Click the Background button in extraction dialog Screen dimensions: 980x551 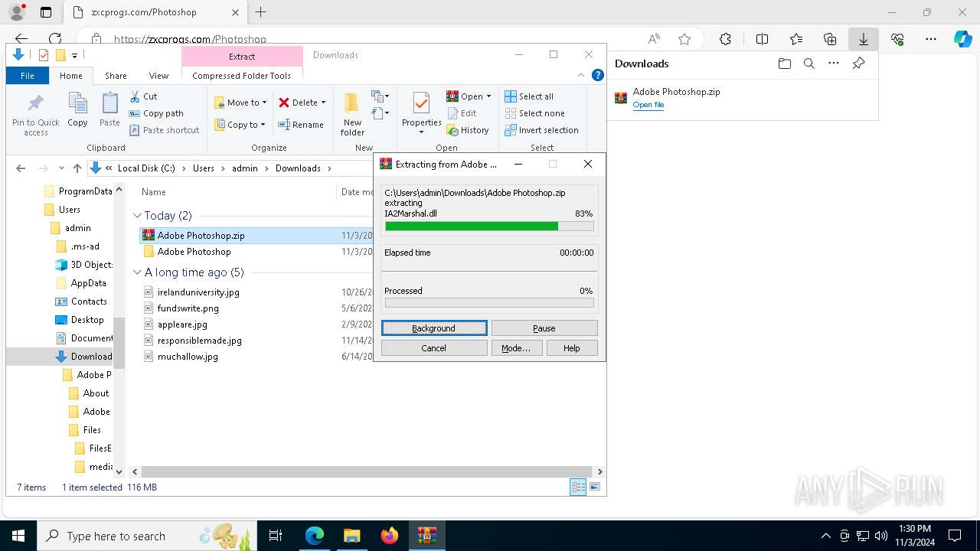click(x=434, y=328)
